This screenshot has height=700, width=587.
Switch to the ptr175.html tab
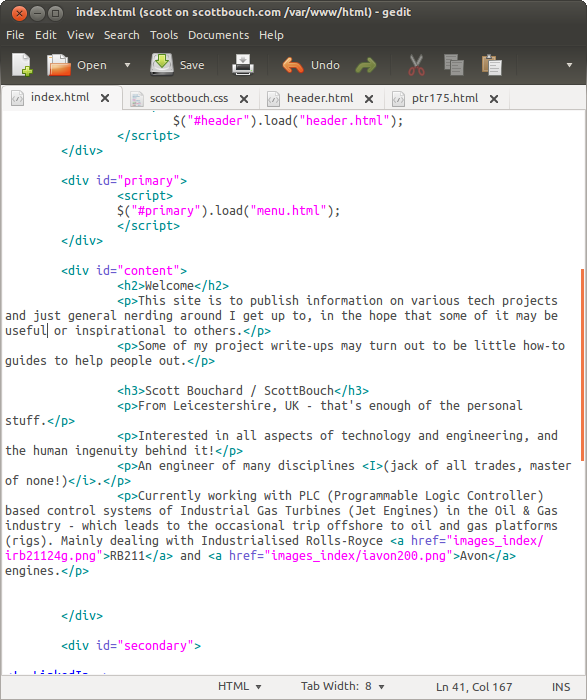tap(445, 98)
